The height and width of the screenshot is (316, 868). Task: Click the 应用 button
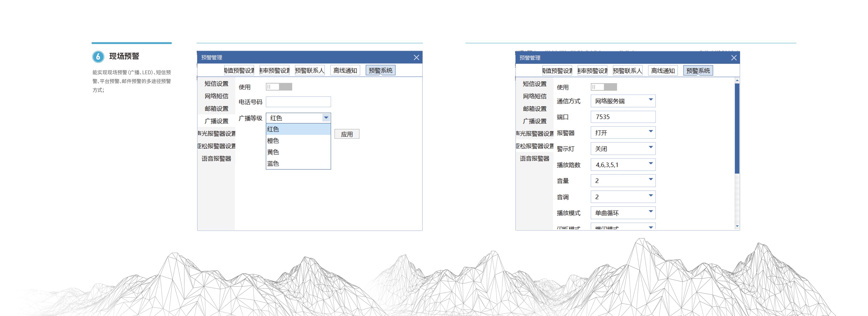click(347, 134)
